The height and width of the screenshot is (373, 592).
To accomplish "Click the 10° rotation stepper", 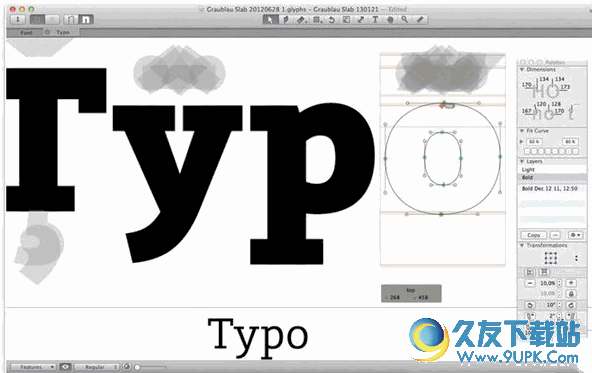I will 560,305.
